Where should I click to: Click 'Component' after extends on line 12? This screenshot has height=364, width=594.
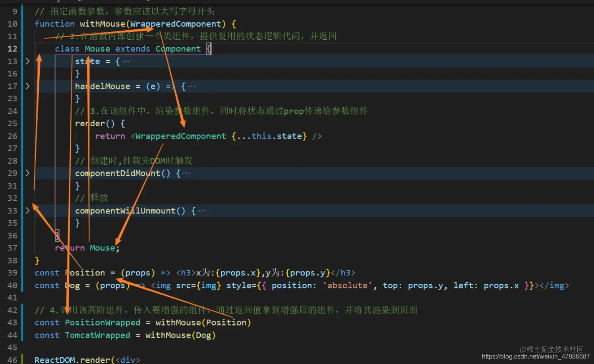tap(178, 49)
